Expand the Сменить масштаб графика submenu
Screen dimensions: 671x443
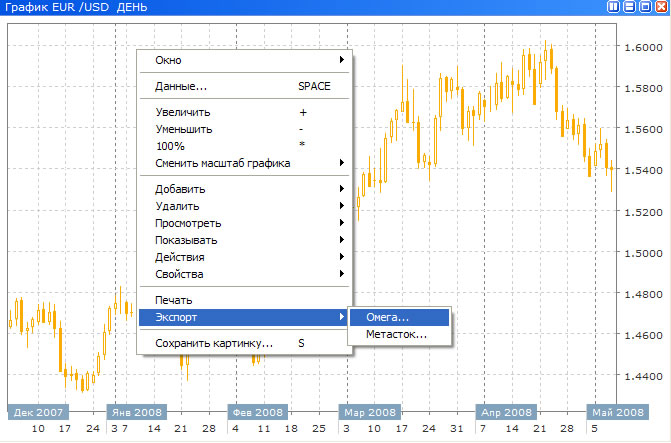246,163
